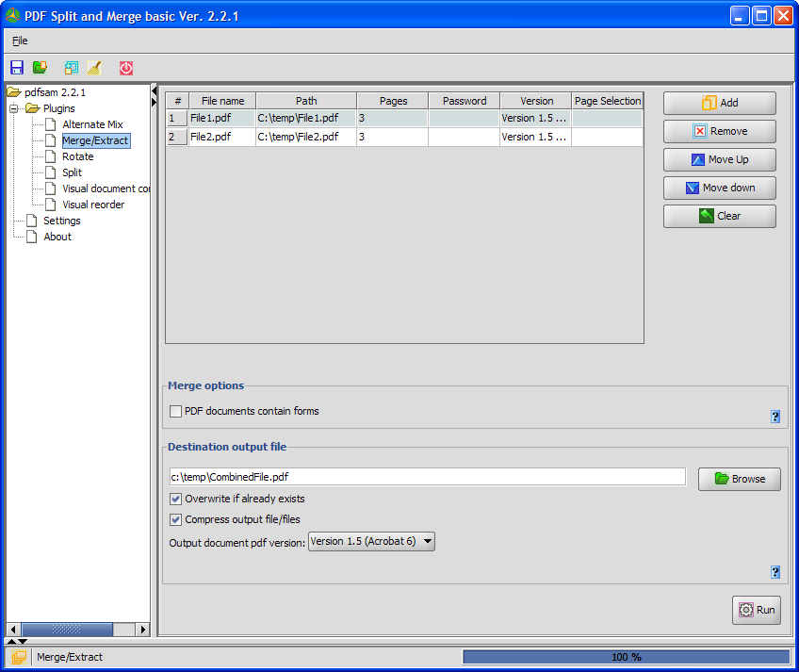Select the Visual reorder plugin
The height and width of the screenshot is (672, 799).
[93, 205]
